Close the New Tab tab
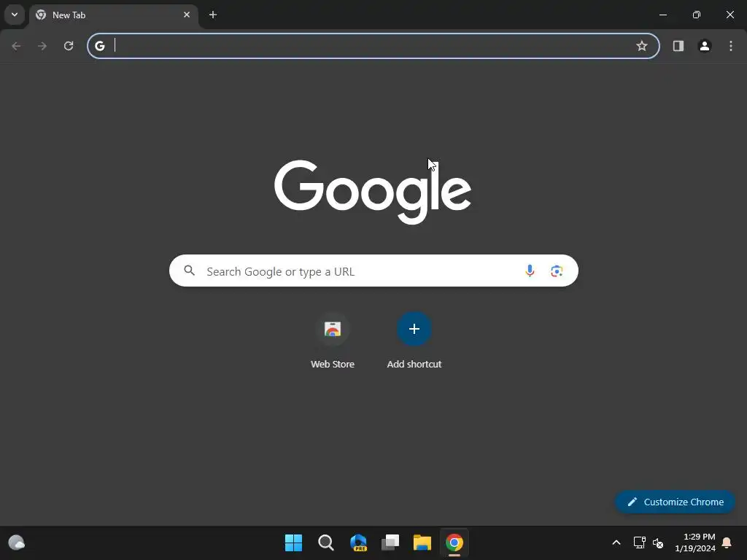The image size is (747, 560). [187, 15]
